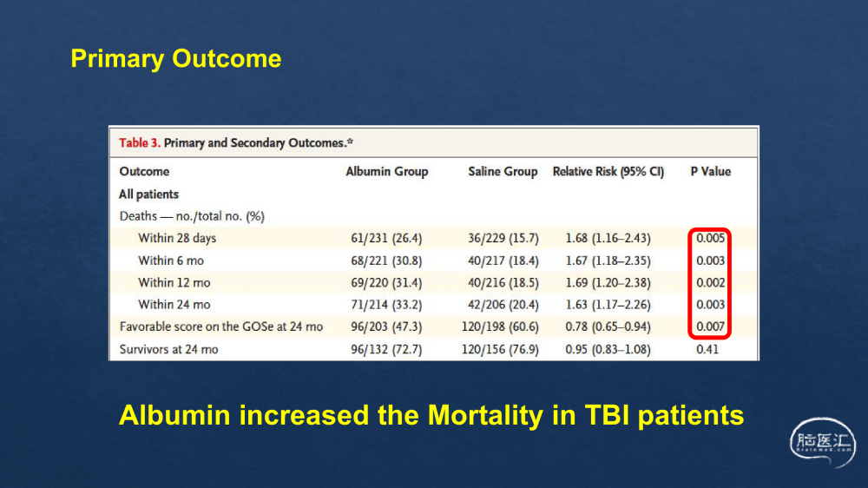This screenshot has height=488, width=868.
Task: Click saline value '42/206 (20.4)'
Action: (x=503, y=305)
